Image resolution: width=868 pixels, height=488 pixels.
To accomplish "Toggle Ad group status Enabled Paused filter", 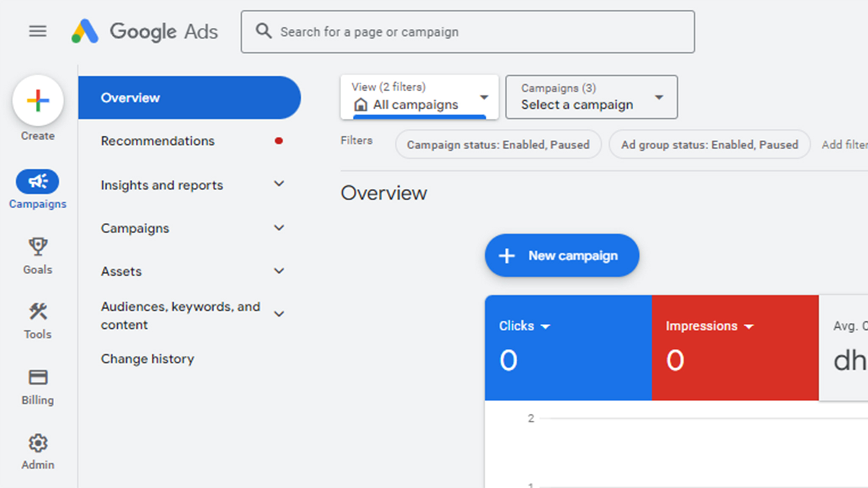I will 709,143.
